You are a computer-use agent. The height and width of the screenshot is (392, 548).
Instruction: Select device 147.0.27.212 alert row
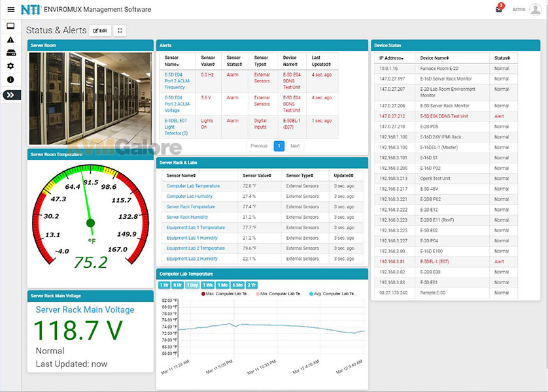(445, 116)
